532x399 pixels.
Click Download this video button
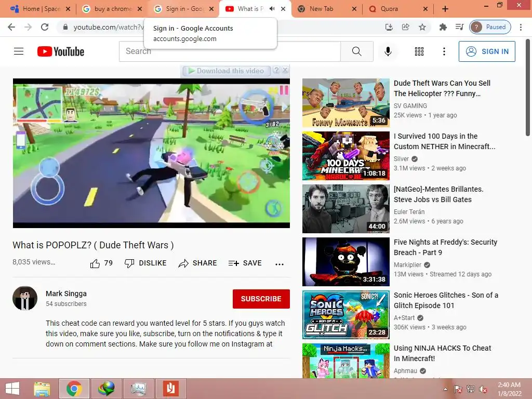point(227,71)
